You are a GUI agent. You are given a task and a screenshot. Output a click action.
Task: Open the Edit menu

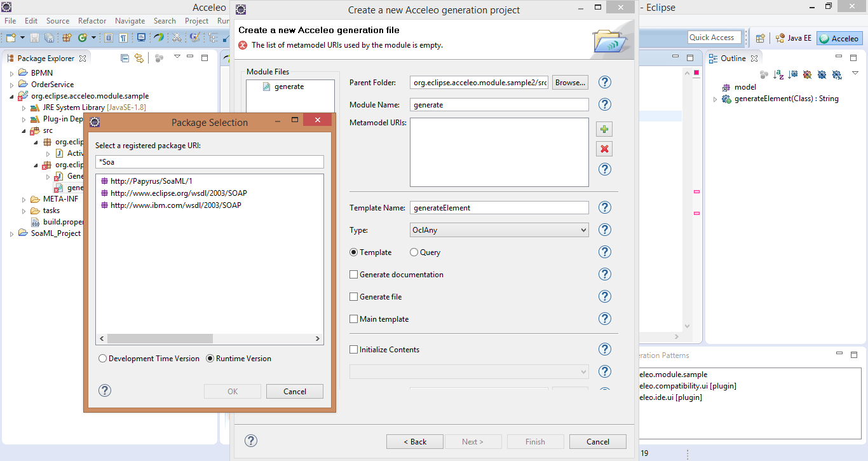[31, 21]
